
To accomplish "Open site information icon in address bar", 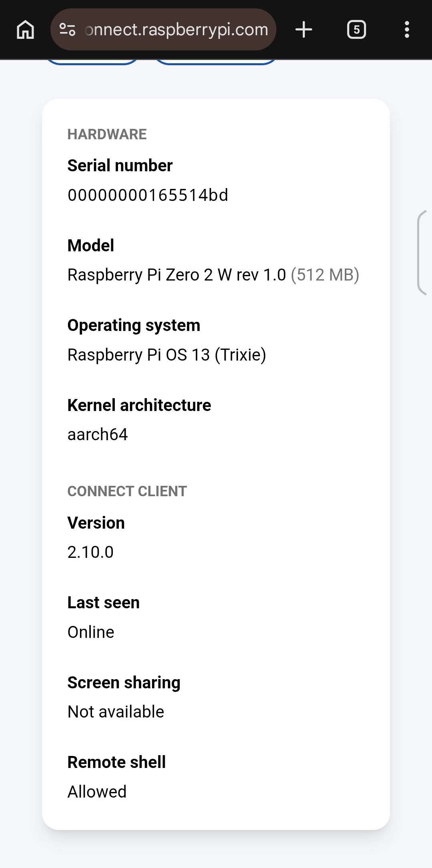I will point(67,30).
